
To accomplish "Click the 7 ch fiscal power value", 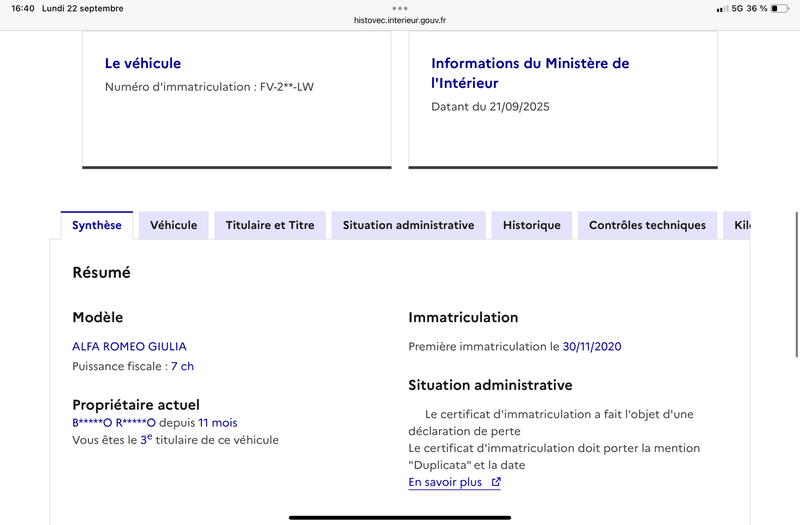I will point(183,366).
